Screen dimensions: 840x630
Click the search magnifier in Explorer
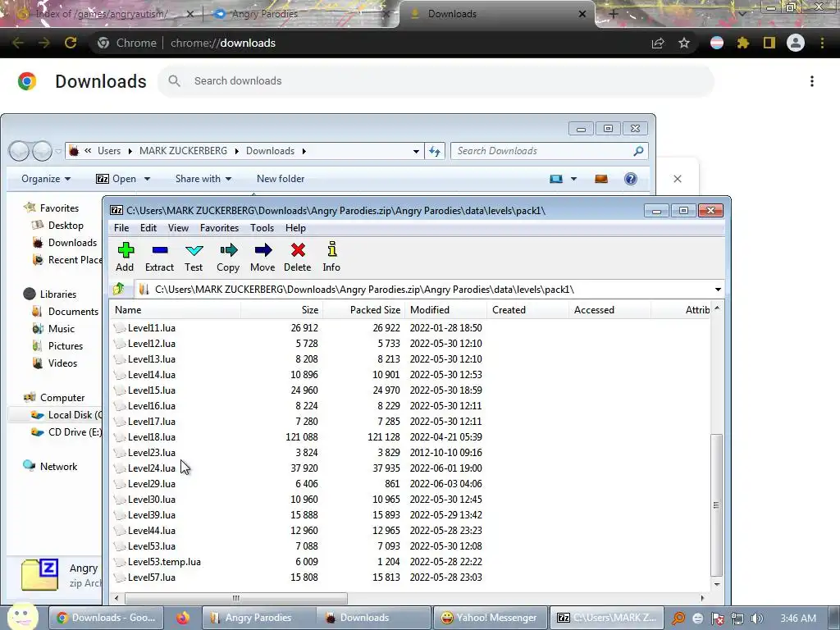pyautogui.click(x=638, y=151)
